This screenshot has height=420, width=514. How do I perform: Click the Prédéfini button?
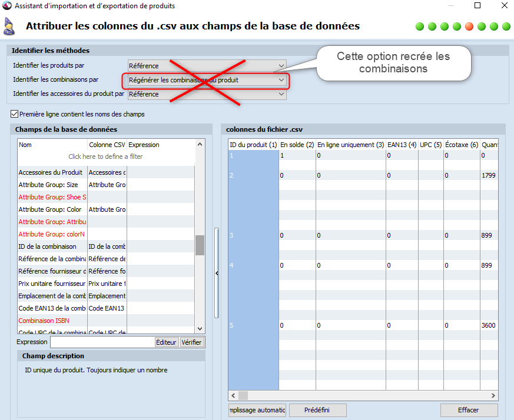317,410
